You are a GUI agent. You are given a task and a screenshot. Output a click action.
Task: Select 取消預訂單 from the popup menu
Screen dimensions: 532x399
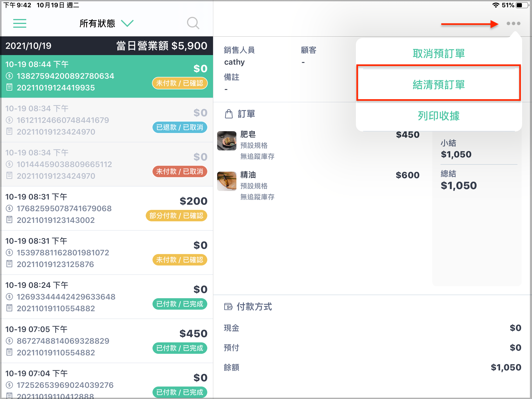point(439,54)
